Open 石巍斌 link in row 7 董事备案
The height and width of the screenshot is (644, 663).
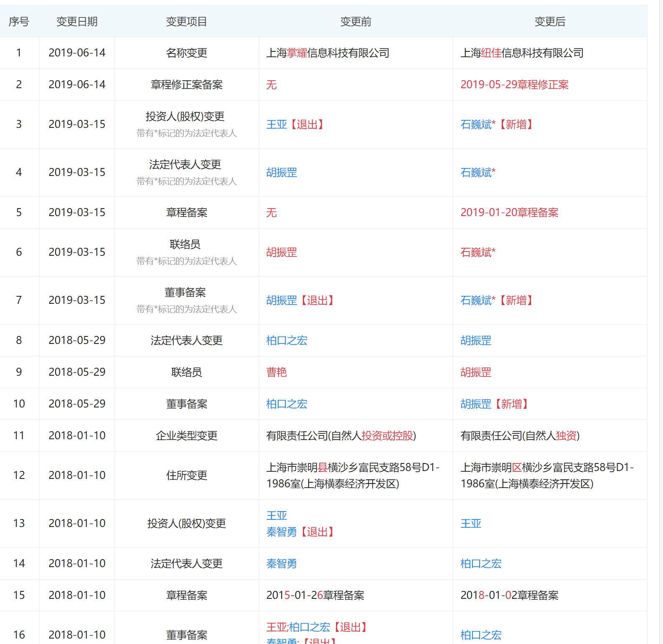point(476,300)
